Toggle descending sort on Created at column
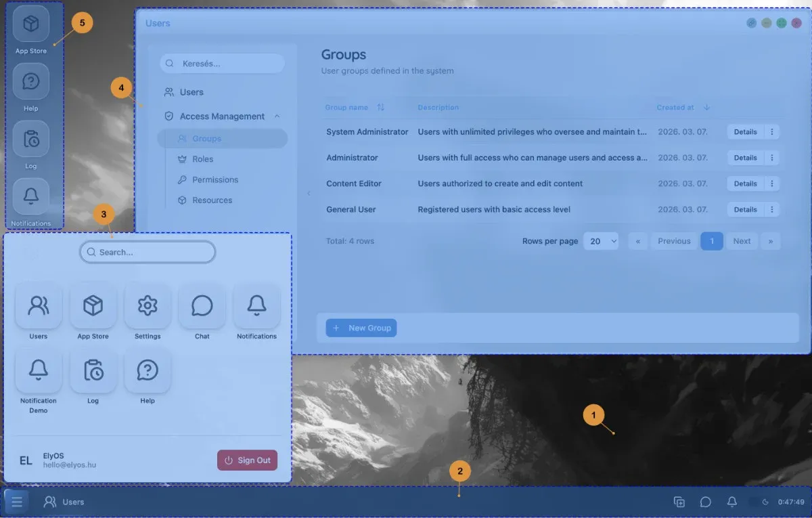 coord(706,107)
